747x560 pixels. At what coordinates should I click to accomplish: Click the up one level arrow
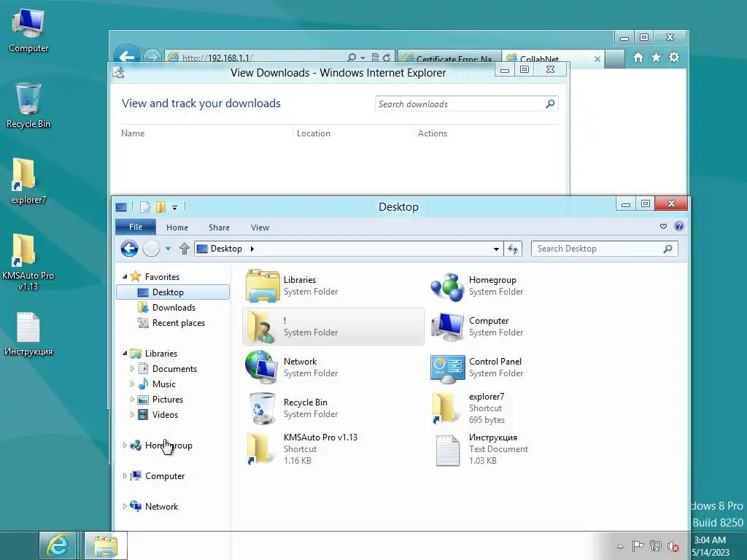coord(185,249)
